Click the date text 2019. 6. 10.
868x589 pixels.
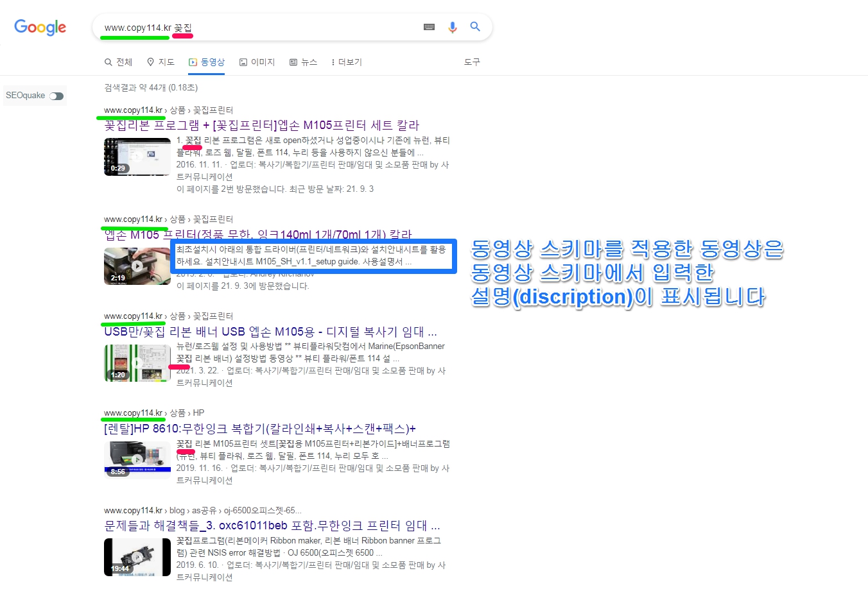[x=197, y=565]
